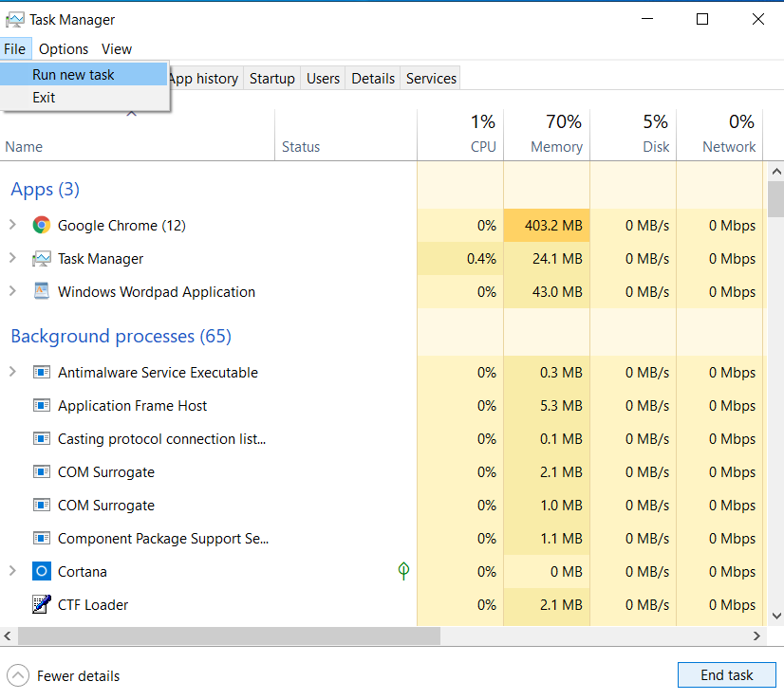Screen dimensions: 784x700
Task: Select the CTF Loader process name
Action: coord(93,604)
